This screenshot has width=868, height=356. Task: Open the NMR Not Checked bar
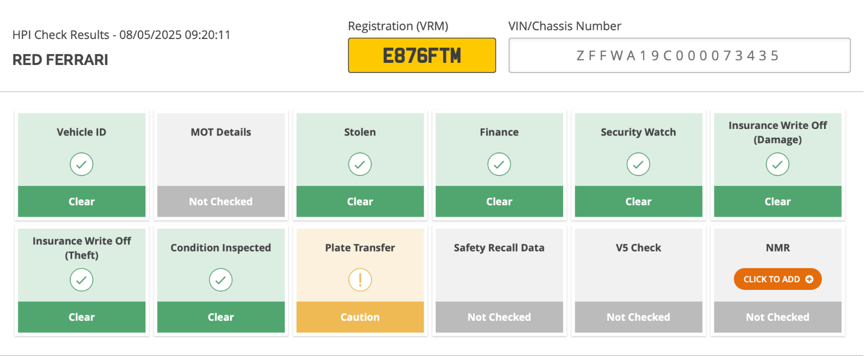tap(777, 317)
